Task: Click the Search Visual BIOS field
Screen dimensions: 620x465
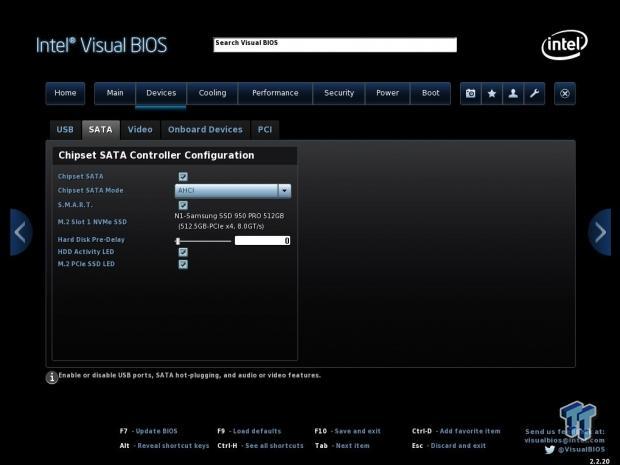Action: (335, 45)
